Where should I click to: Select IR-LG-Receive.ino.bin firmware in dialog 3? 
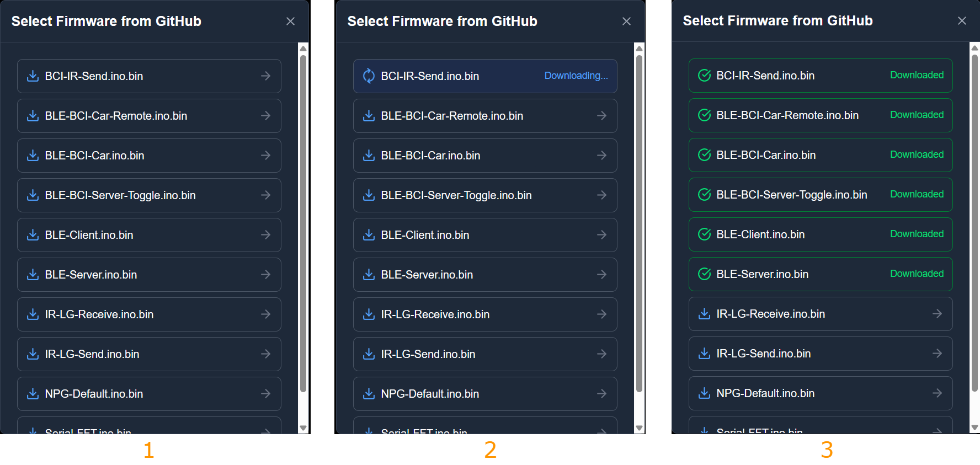coord(820,314)
